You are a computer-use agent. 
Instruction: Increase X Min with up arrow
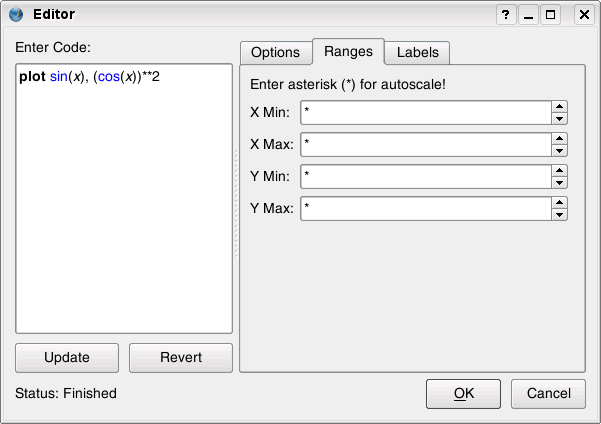pyautogui.click(x=560, y=107)
